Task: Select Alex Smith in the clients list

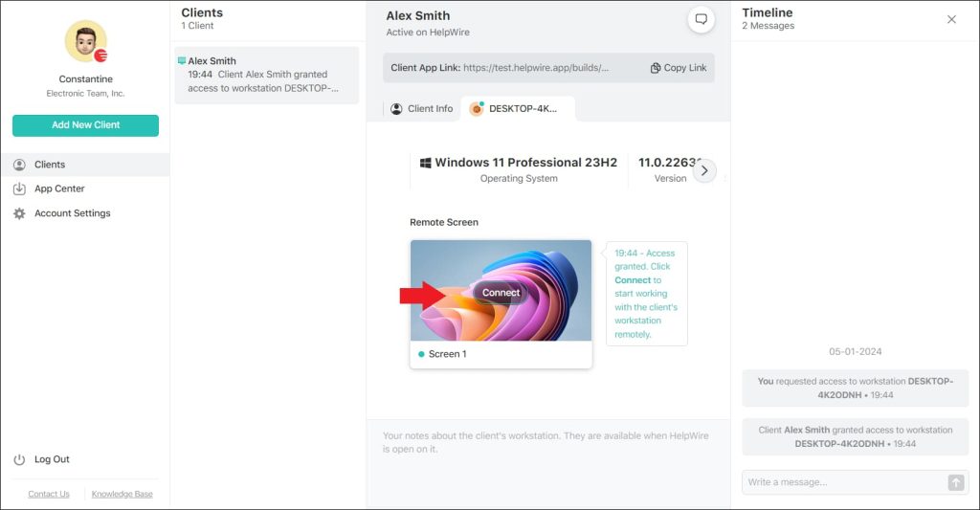Action: tap(266, 75)
